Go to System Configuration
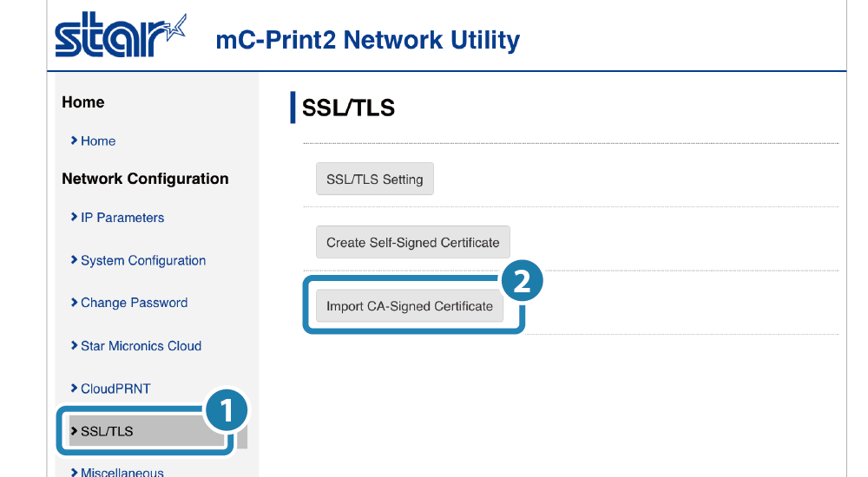Image resolution: width=868 pixels, height=477 pixels. tap(143, 260)
